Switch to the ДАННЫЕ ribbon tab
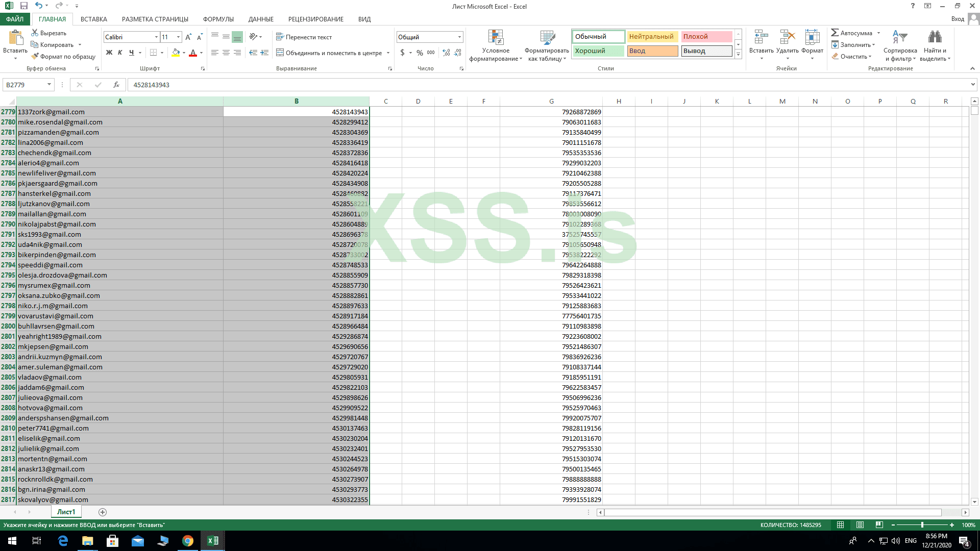 click(261, 19)
